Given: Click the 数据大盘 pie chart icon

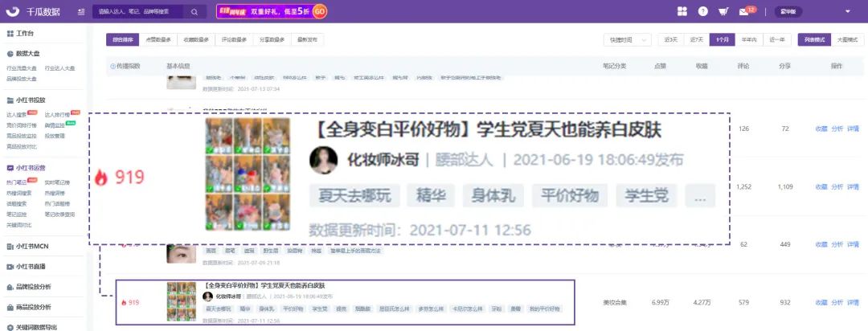Looking at the screenshot, I should pyautogui.click(x=10, y=54).
